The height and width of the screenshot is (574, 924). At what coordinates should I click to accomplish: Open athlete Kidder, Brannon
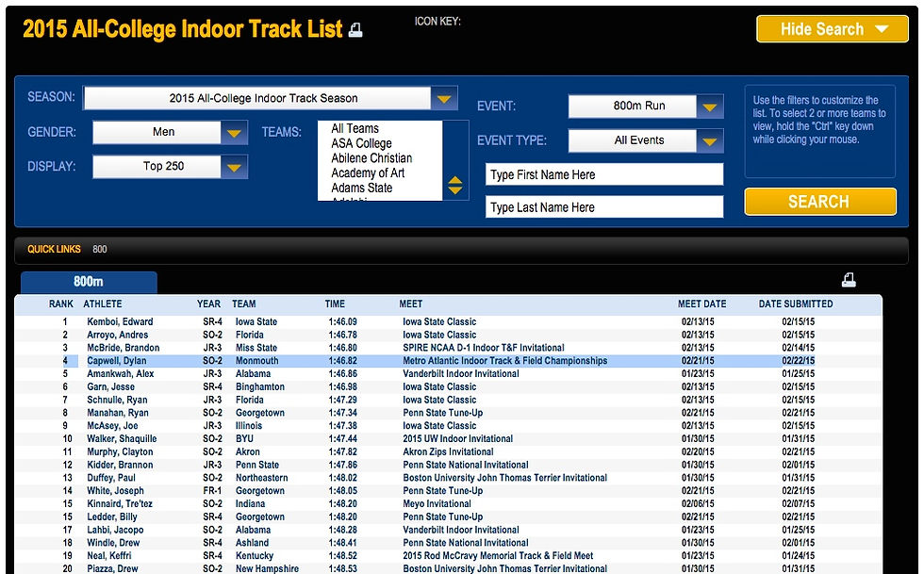[x=121, y=465]
